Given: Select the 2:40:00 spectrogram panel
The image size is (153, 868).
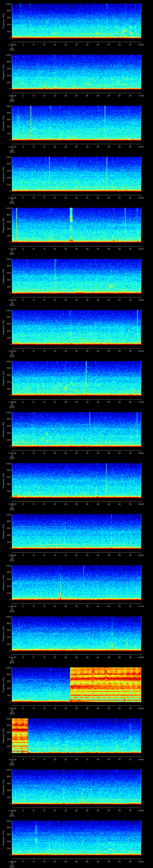Looking at the screenshot, I should 77,582.
